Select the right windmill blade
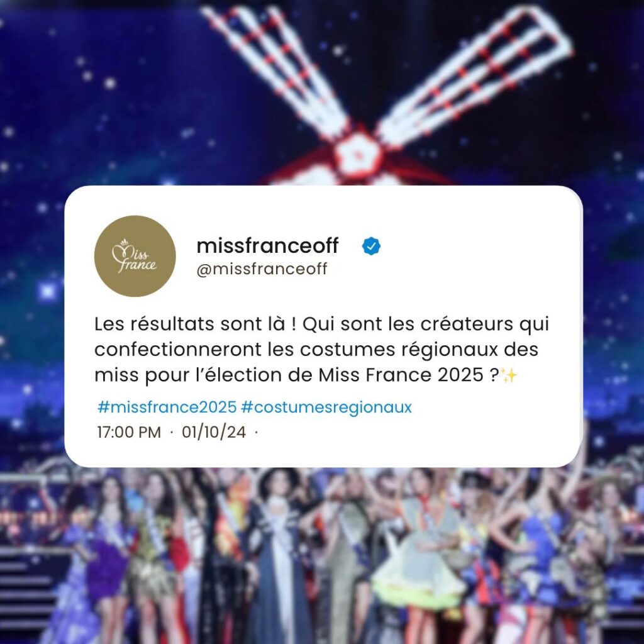The image size is (644, 644). coord(472,74)
